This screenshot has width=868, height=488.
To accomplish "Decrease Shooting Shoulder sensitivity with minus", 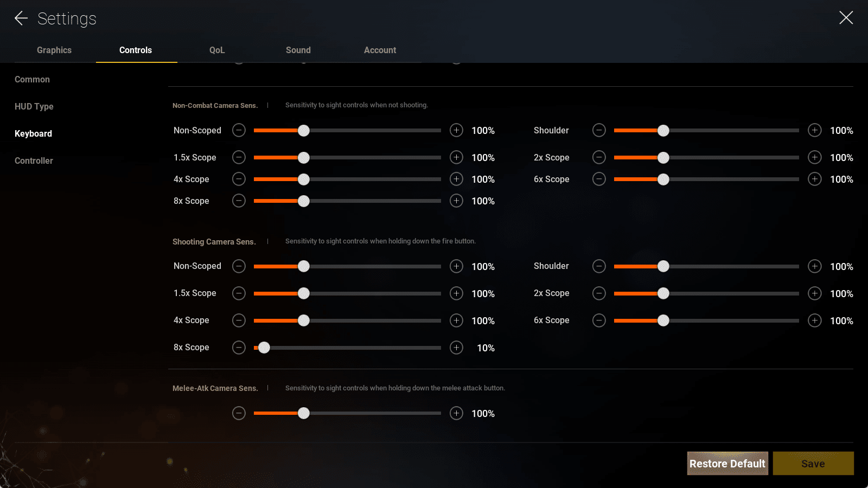I will (599, 266).
